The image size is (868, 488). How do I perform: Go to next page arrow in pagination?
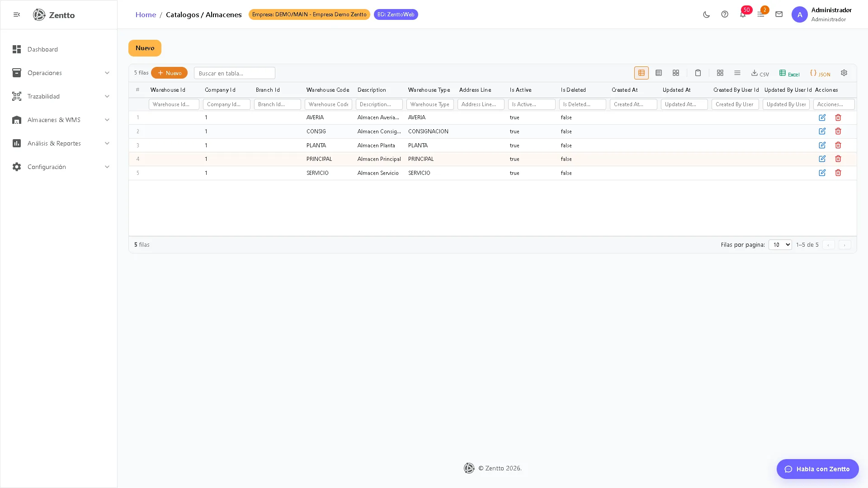click(844, 244)
